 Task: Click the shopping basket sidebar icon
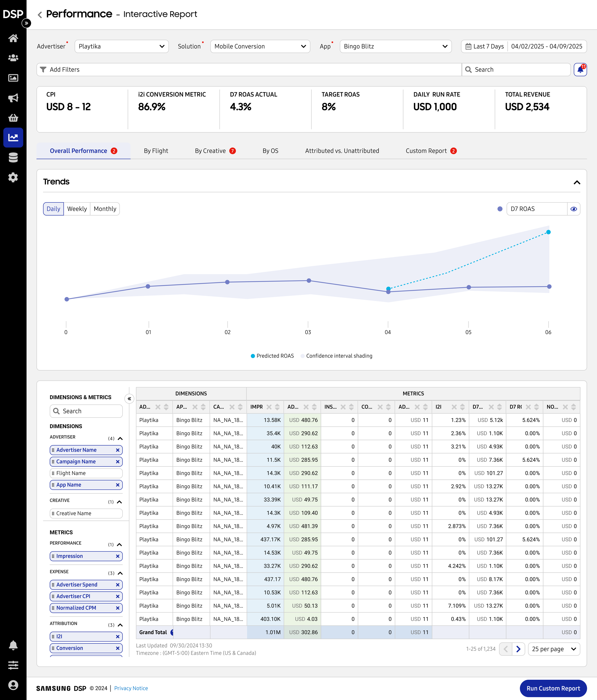(x=13, y=118)
